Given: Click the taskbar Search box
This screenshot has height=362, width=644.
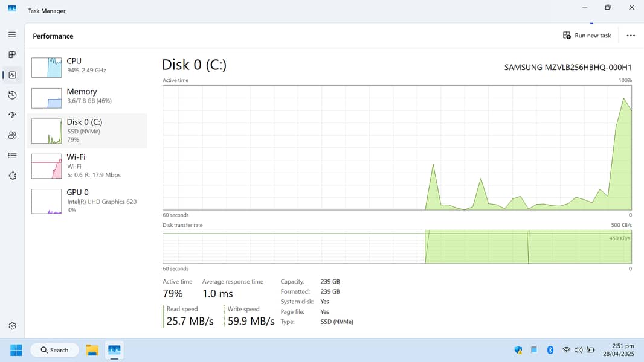Looking at the screenshot, I should (54, 350).
